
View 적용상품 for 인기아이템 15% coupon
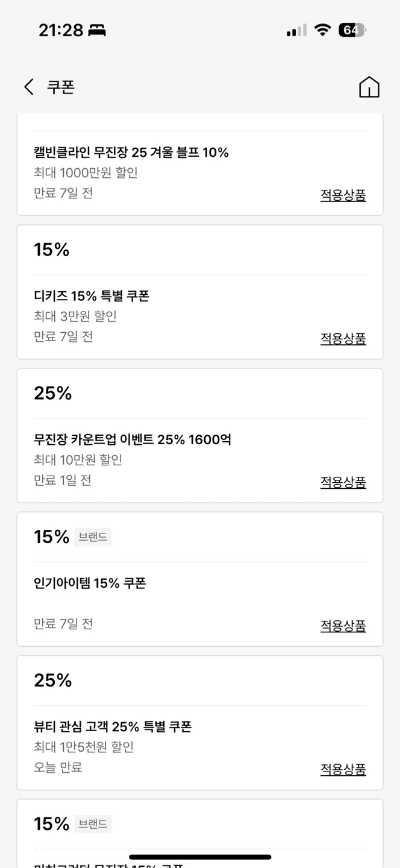pos(343,625)
